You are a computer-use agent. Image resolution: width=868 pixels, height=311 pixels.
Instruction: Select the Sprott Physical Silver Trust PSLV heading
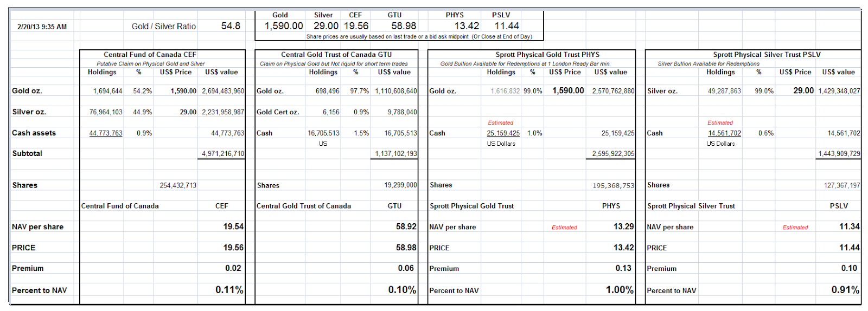point(767,55)
